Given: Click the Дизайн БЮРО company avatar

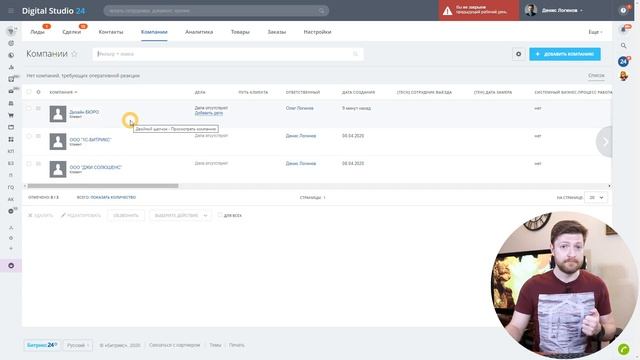Looking at the screenshot, I should tap(58, 114).
